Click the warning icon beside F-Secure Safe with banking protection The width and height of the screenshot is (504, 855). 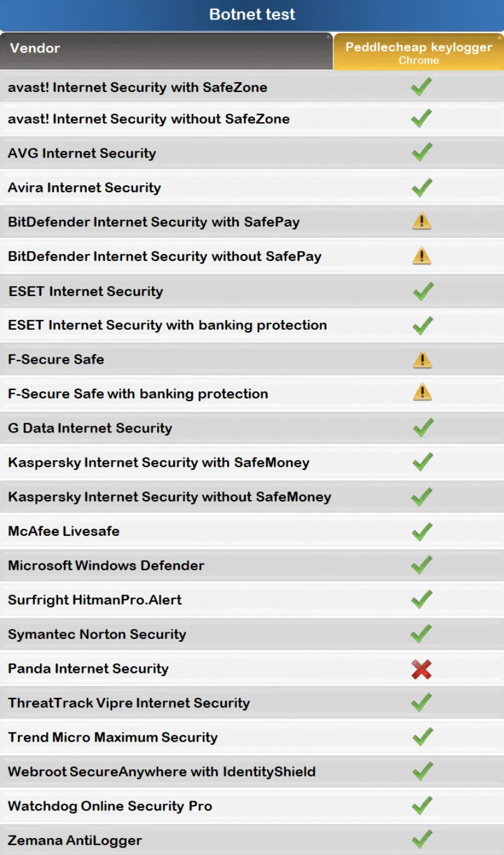tap(422, 392)
